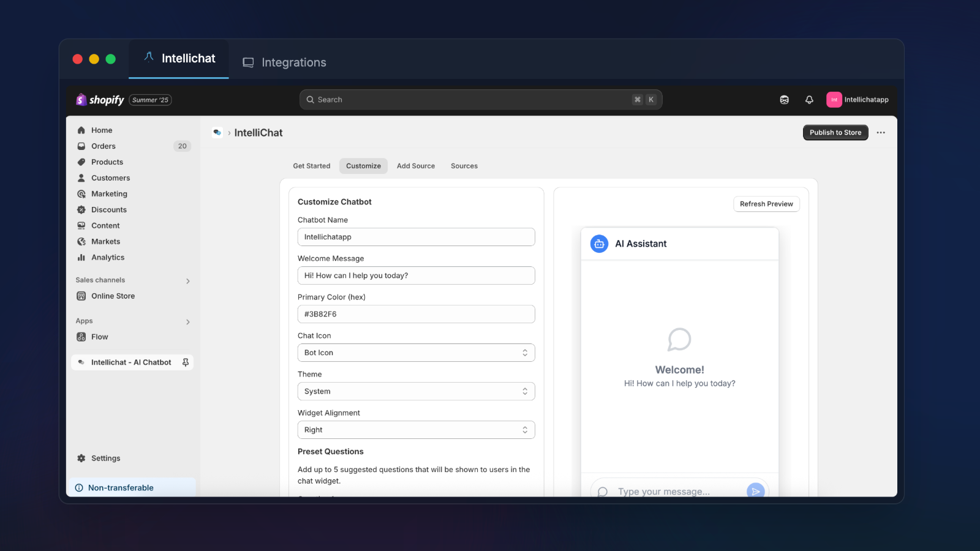Viewport: 980px width, 551px height.
Task: Open the Widget Alignment dropdown
Action: click(416, 430)
